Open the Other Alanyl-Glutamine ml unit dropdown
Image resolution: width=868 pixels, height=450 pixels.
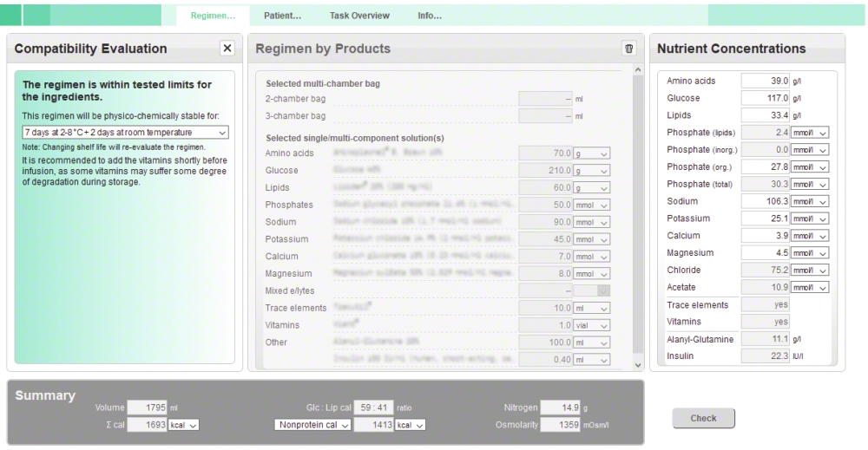[592, 342]
